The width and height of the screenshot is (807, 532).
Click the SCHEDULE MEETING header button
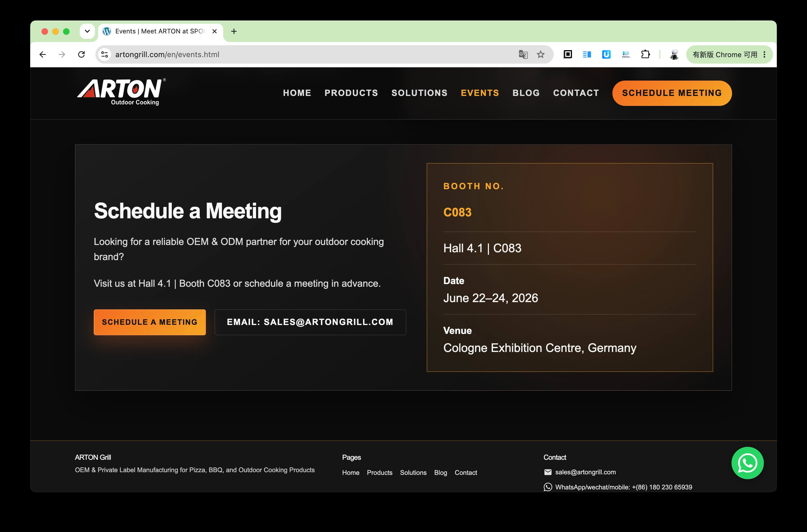point(672,93)
